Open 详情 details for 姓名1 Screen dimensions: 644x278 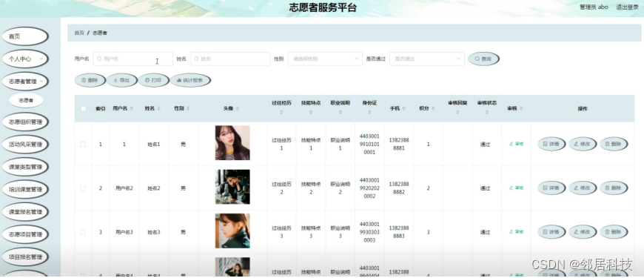point(551,144)
